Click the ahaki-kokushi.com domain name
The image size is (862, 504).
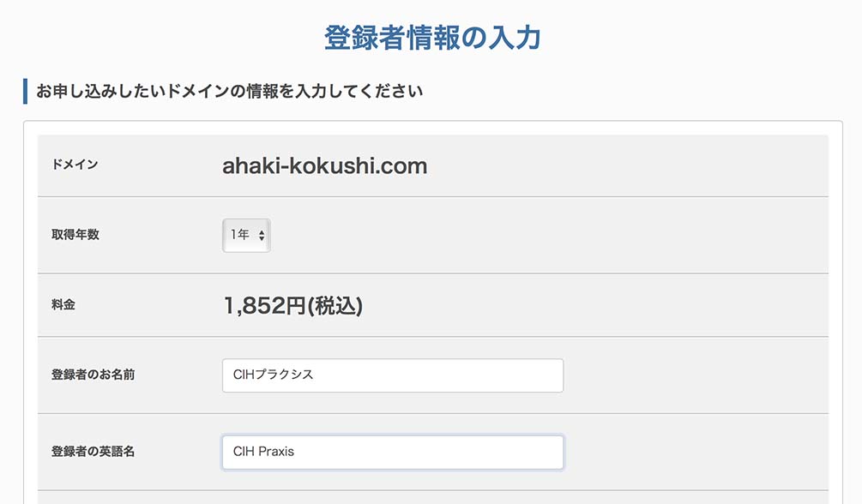click(x=324, y=165)
